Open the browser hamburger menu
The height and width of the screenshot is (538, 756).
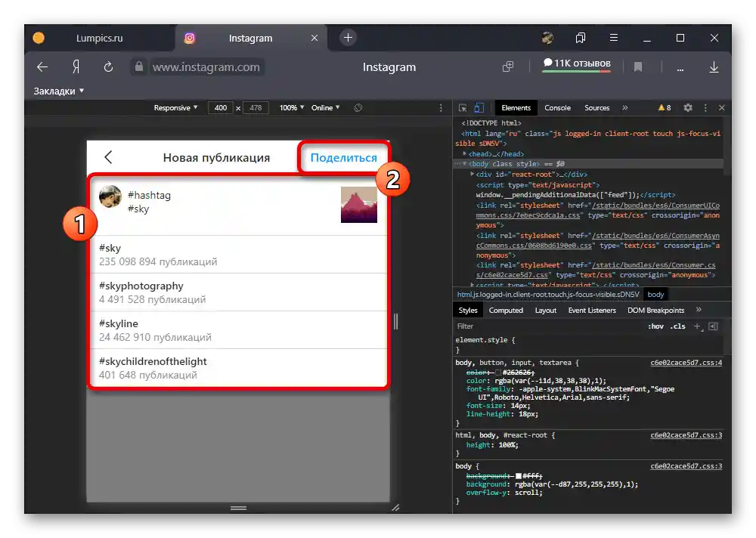614,38
